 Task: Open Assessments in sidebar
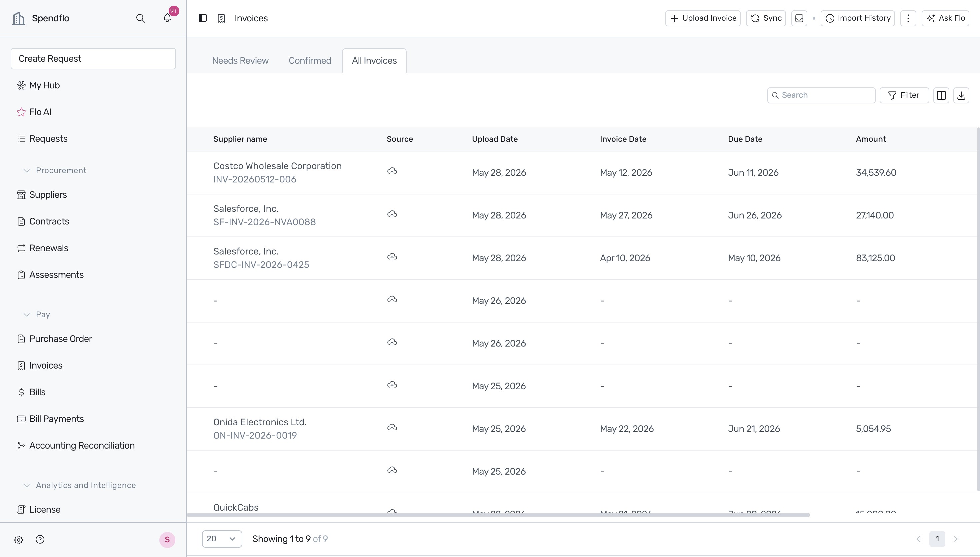(x=56, y=275)
